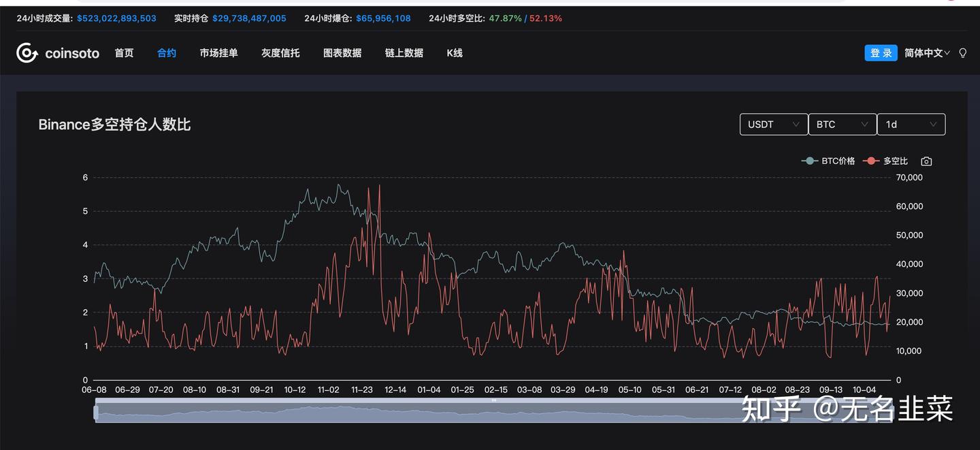Click the 70,000 right axis label

pos(910,178)
